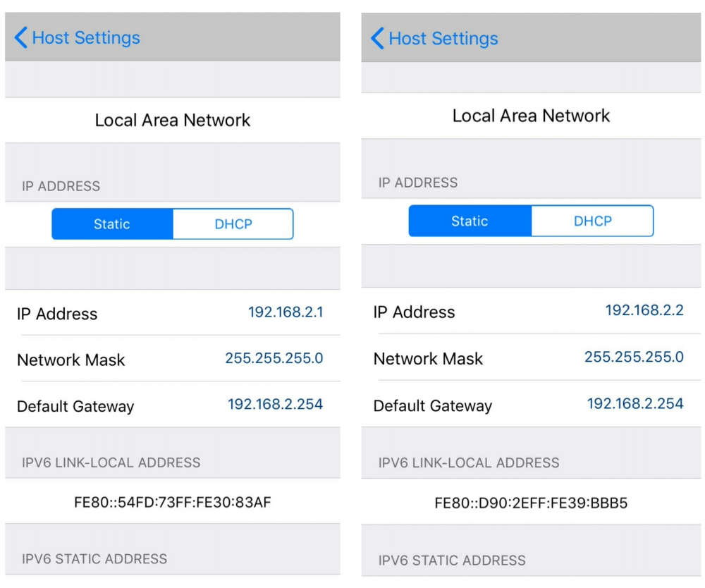Image resolution: width=705 pixels, height=588 pixels.
Task: Edit Network Mask value on right screen
Action: tap(634, 357)
